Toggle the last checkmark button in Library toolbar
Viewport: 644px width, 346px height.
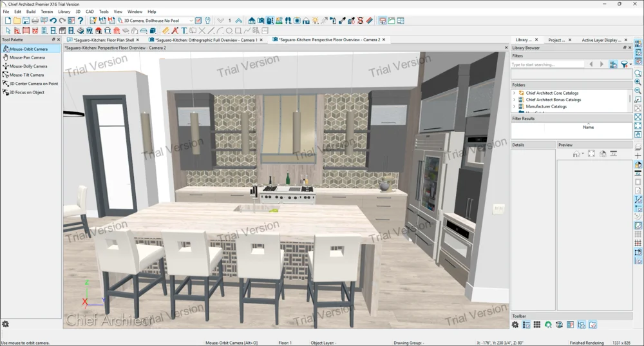pyautogui.click(x=592, y=325)
